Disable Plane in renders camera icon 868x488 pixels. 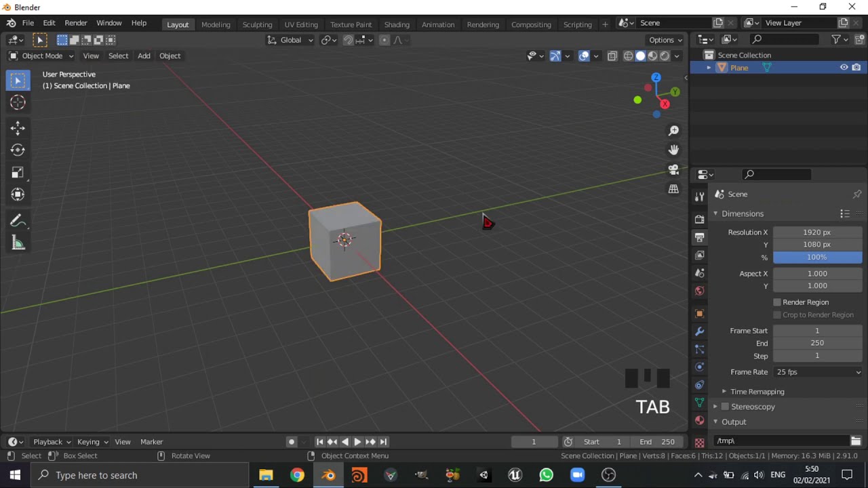[856, 68]
